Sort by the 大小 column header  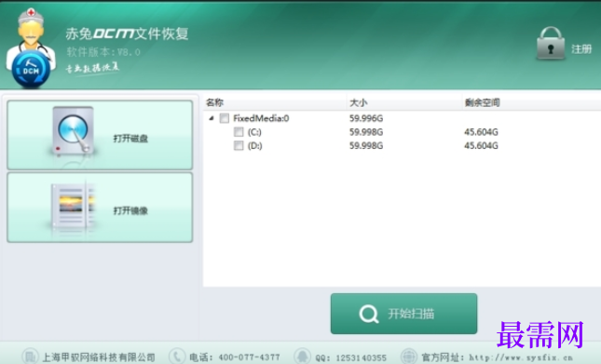click(358, 102)
